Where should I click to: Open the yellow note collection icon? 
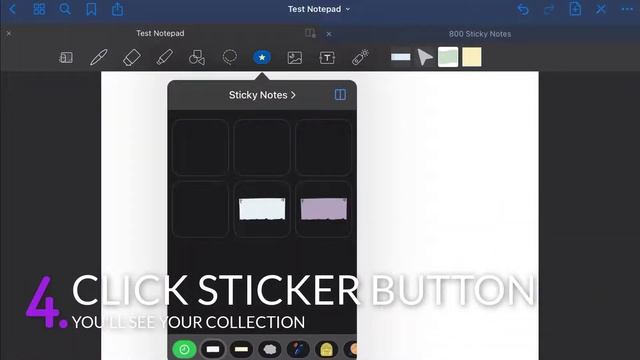(241, 349)
